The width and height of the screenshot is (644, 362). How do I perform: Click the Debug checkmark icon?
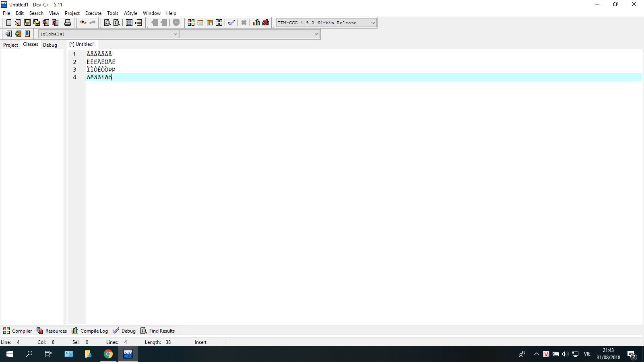pos(231,23)
